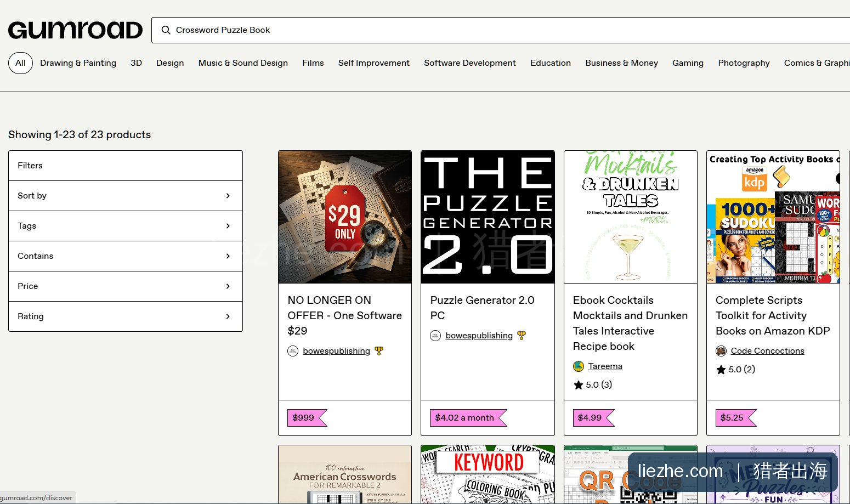
Task: Open the Gaming category
Action: pyautogui.click(x=688, y=63)
